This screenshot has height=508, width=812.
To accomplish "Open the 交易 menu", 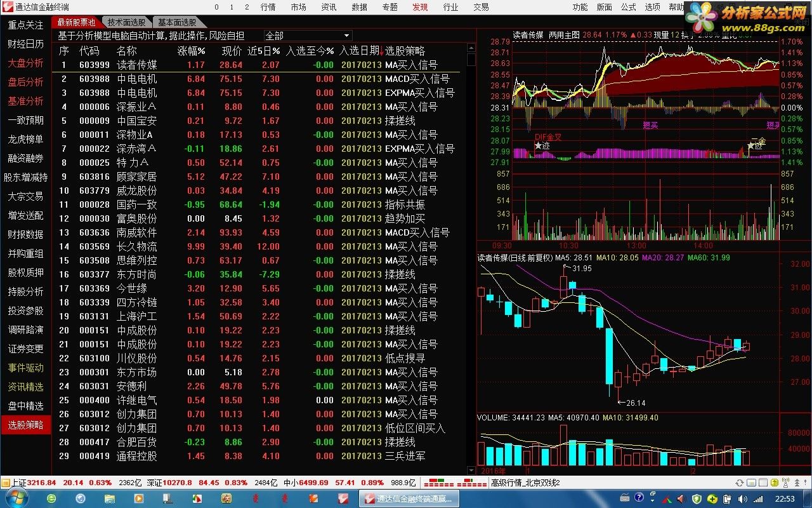I will coord(481,7).
